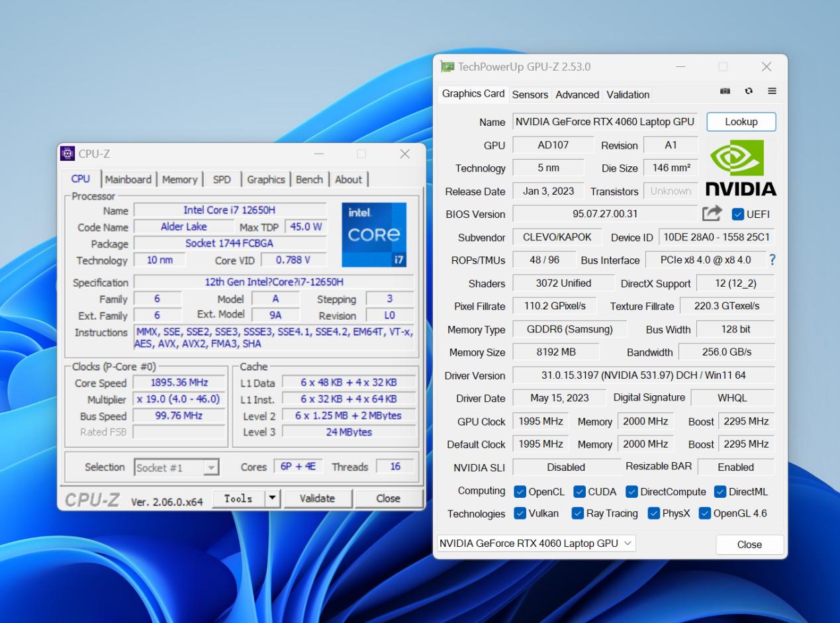Toggle the Ray Tracing checkbox
Image resolution: width=840 pixels, height=623 pixels.
coord(577,513)
